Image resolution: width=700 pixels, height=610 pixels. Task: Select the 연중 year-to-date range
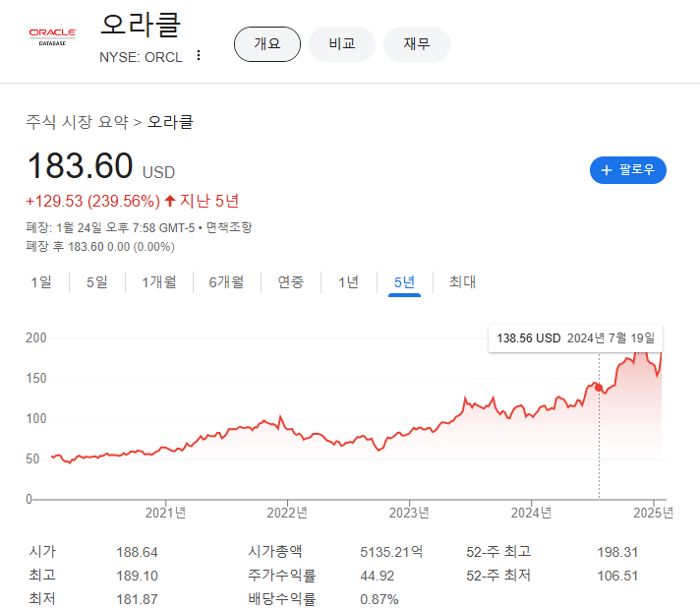[291, 282]
